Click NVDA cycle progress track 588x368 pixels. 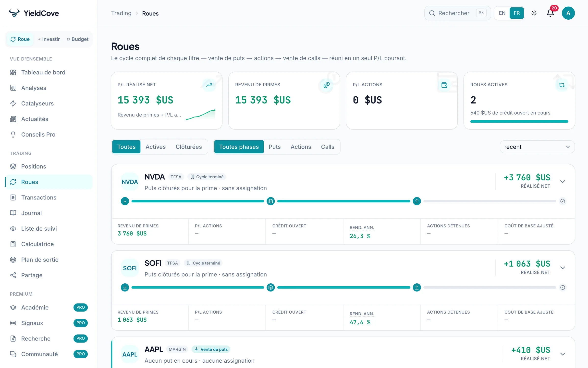(x=344, y=201)
